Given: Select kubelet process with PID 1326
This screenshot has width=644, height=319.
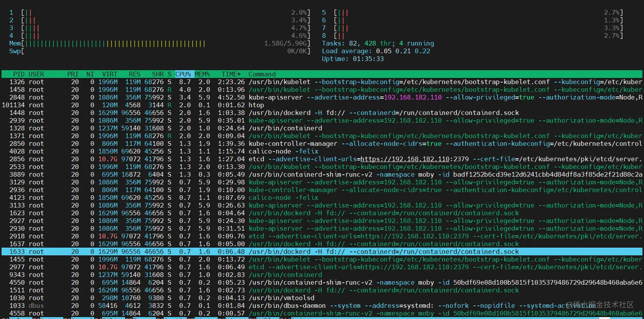Looking at the screenshot, I should pos(322,82).
